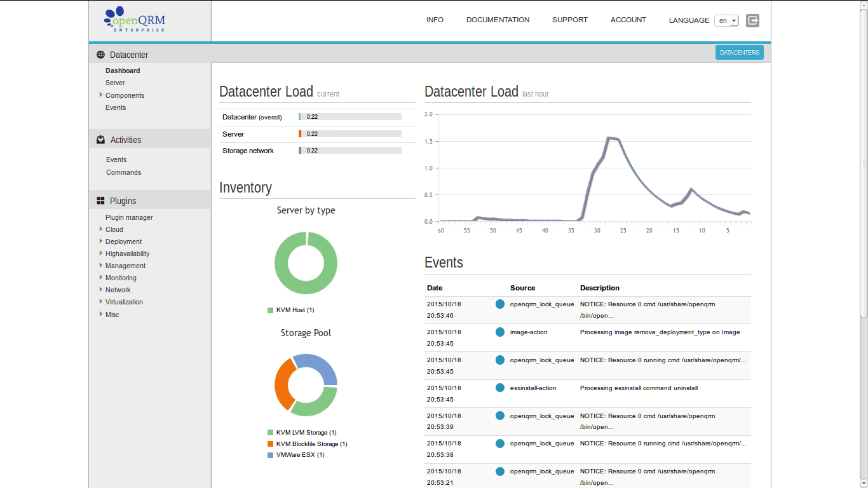Viewport: 868px width, 488px height.
Task: Click the 'VMWare ESX (1)' legend label
Action: (x=301, y=455)
